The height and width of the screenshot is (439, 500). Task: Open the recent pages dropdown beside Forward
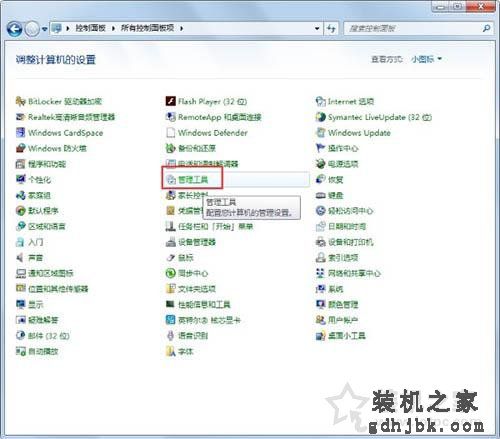click(45, 29)
